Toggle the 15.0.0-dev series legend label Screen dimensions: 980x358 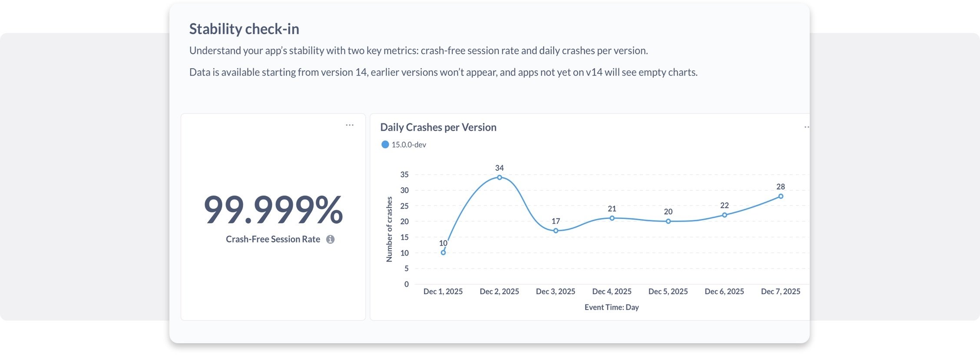point(409,145)
